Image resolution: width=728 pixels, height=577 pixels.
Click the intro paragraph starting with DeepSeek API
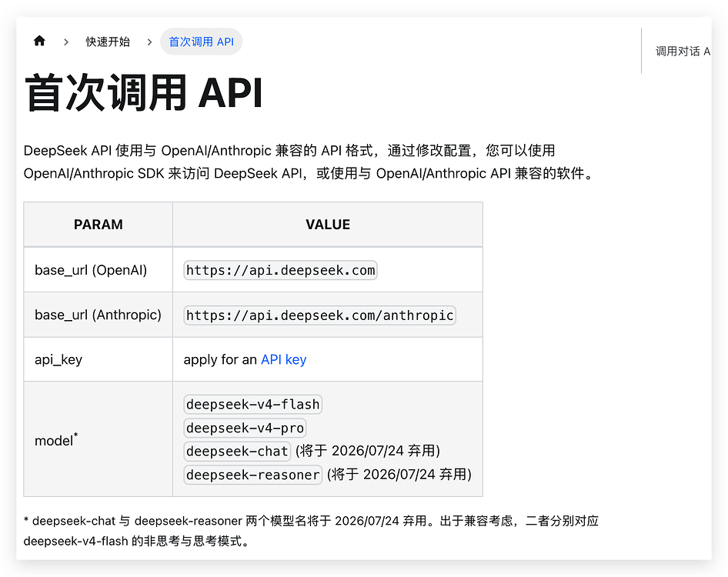tap(309, 162)
